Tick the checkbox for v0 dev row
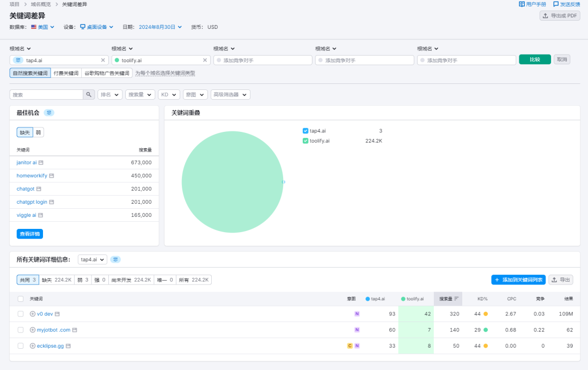 click(x=21, y=314)
